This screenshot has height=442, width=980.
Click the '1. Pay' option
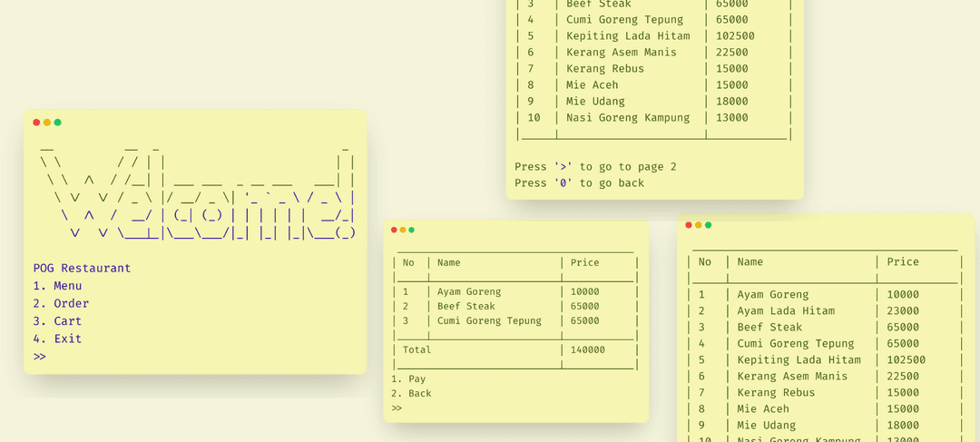408,379
